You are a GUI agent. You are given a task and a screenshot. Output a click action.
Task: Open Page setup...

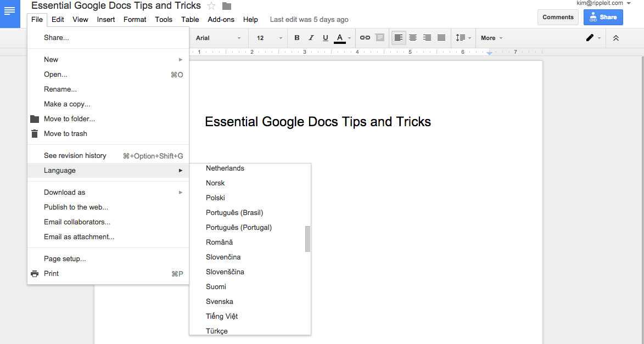tap(108, 258)
